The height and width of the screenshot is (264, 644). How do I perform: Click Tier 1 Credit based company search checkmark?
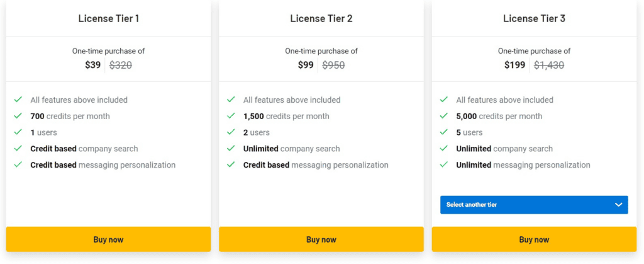(18, 149)
